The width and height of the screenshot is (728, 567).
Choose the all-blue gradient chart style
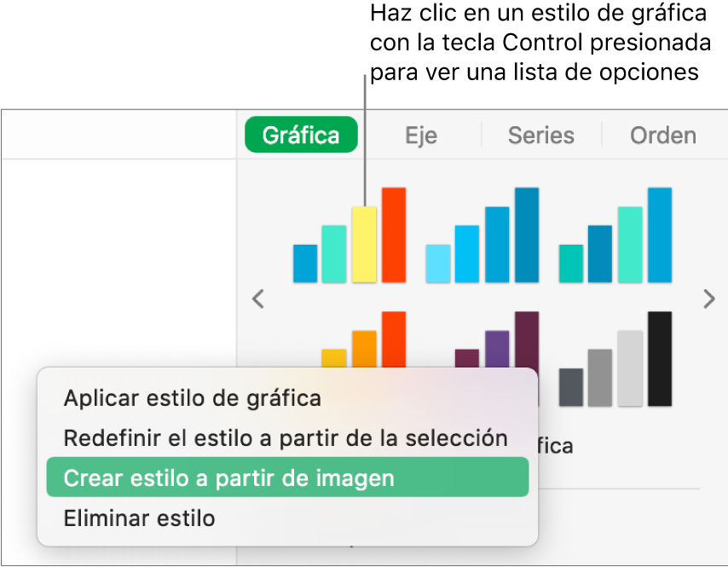pos(482,235)
